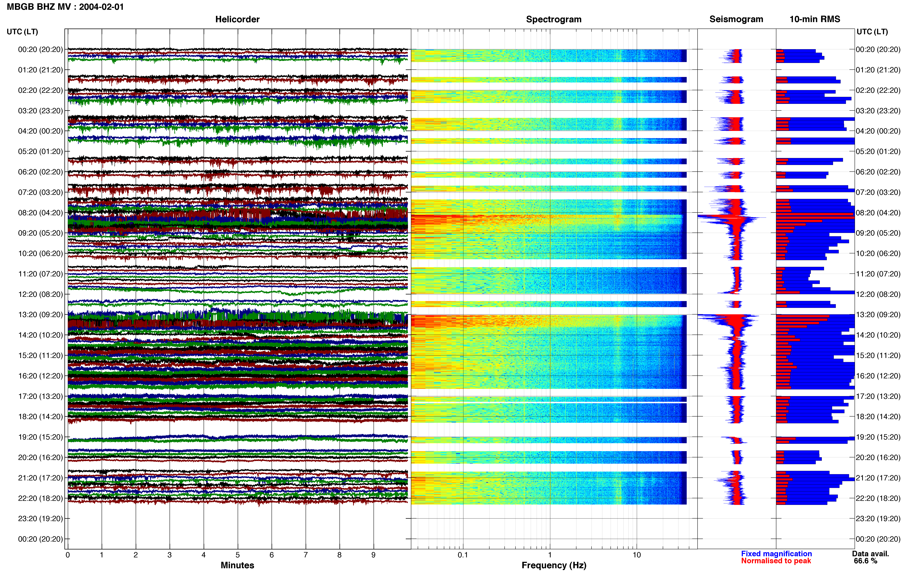Click the left time label '19:20 (15:20)'

point(41,437)
